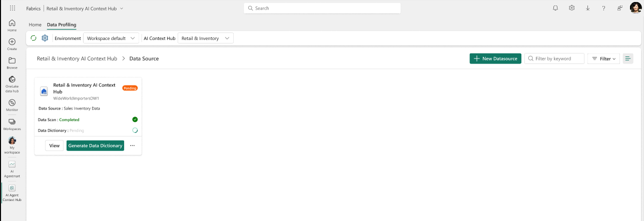Open Home in the left sidebar
Image resolution: width=644 pixels, height=221 pixels.
point(12,25)
